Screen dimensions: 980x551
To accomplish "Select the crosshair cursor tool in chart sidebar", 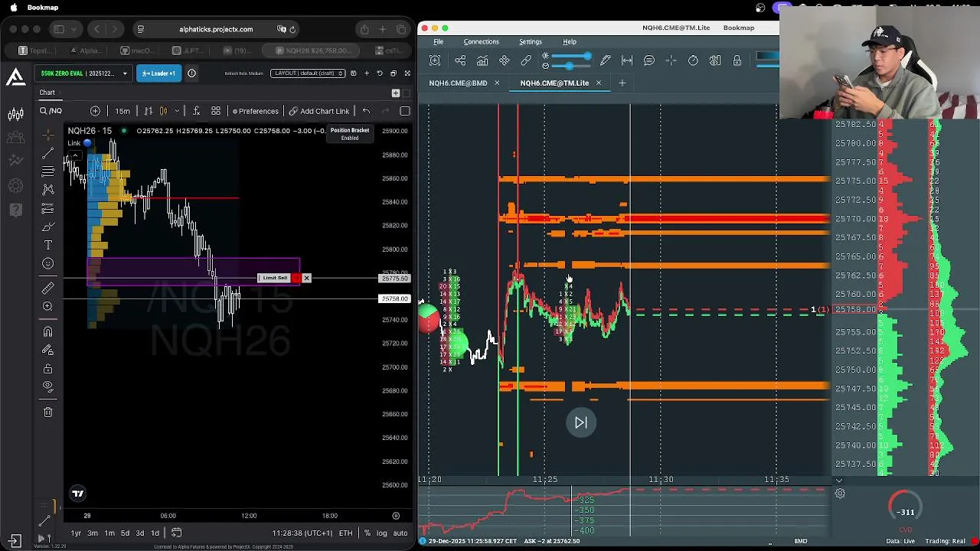I will 47,135.
